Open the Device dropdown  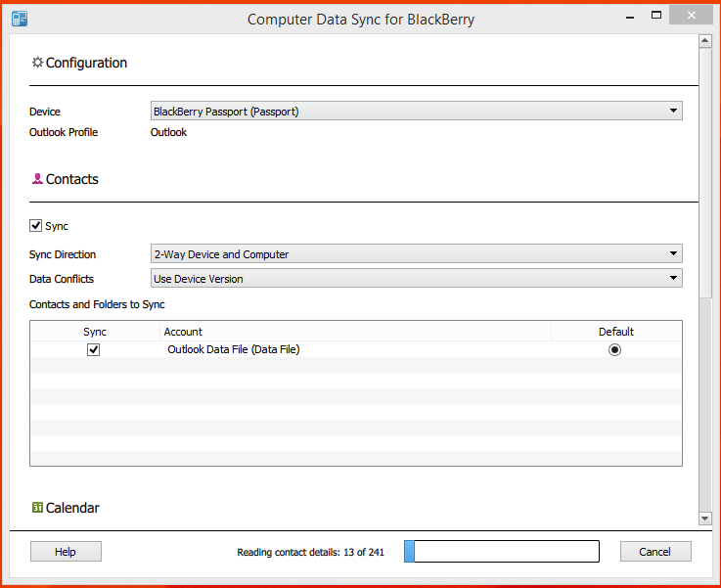click(416, 111)
